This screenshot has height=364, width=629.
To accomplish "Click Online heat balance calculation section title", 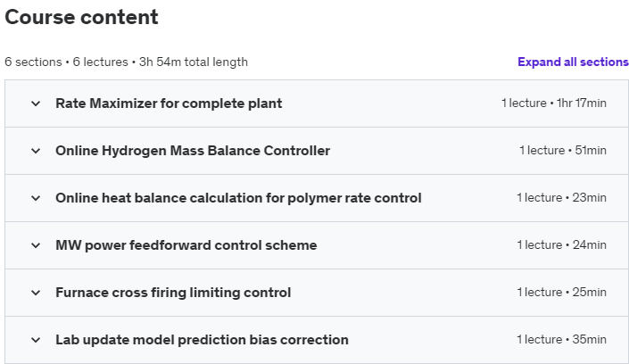I will pos(238,198).
